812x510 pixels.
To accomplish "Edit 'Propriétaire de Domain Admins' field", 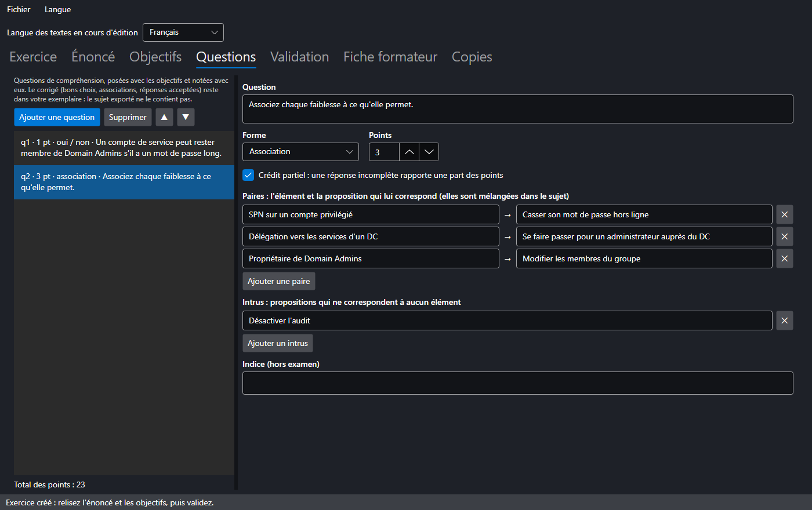I will 371,258.
